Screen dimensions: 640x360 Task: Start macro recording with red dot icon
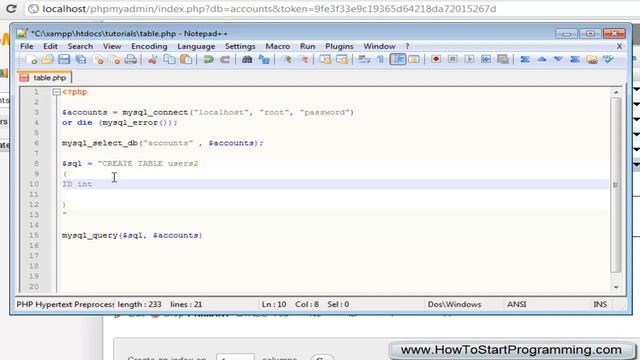click(x=436, y=60)
